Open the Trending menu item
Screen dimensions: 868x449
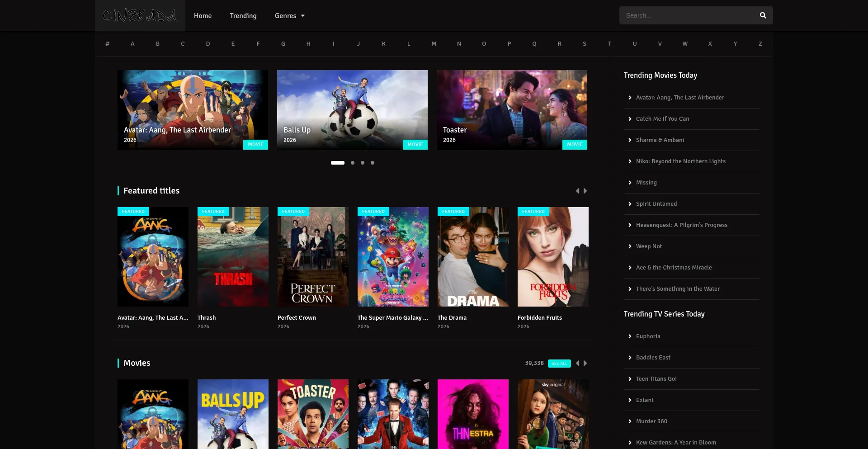(243, 16)
